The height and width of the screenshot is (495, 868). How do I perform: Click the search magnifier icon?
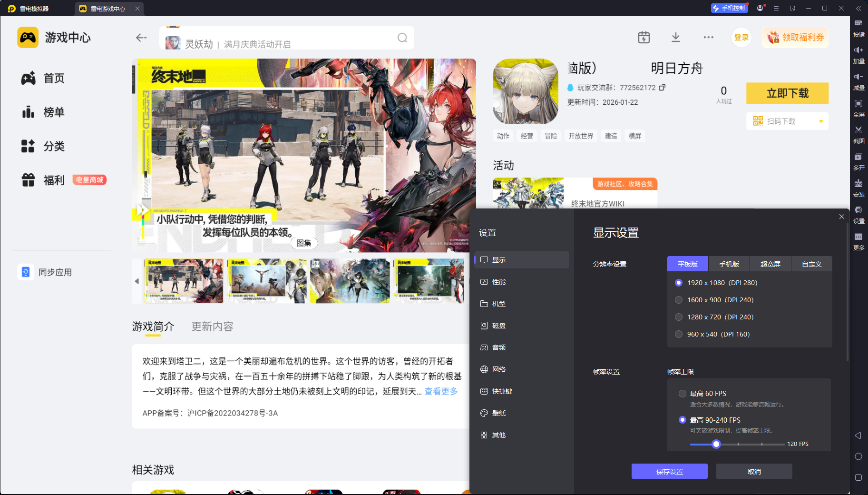click(x=402, y=38)
